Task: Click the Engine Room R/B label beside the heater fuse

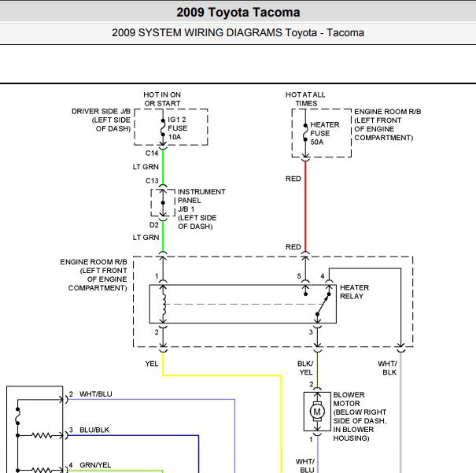Action: coord(387,124)
